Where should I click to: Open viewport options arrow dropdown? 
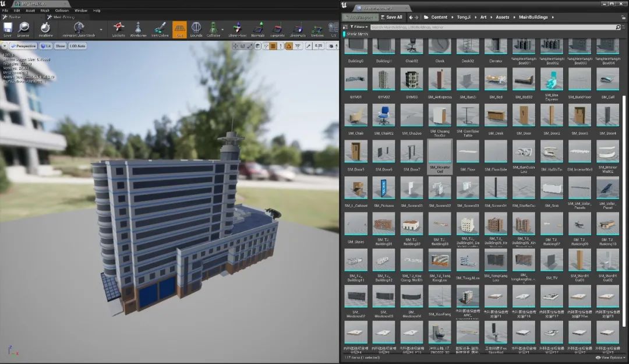(5, 46)
